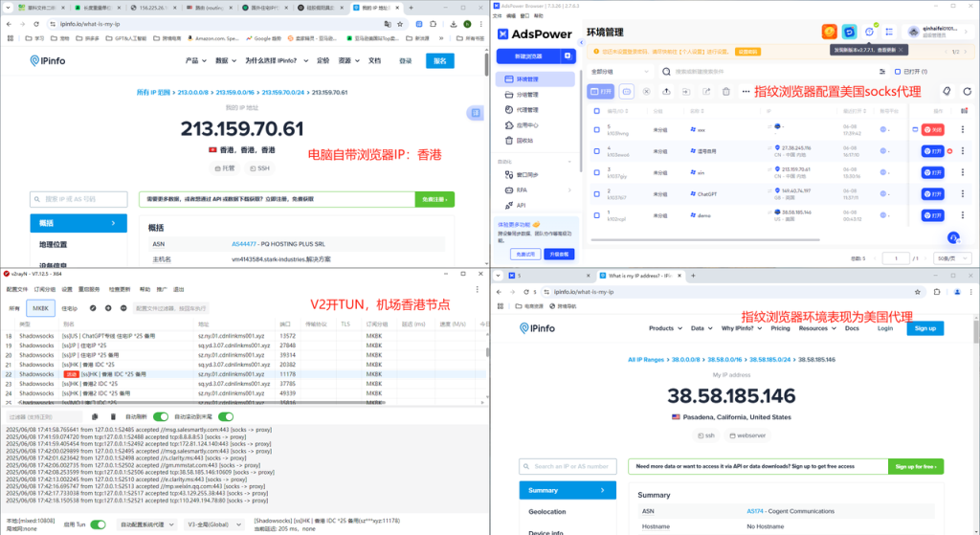The width and height of the screenshot is (980, 535).
Task: Click the filter settings icon beside AdsPower search
Action: (881, 71)
